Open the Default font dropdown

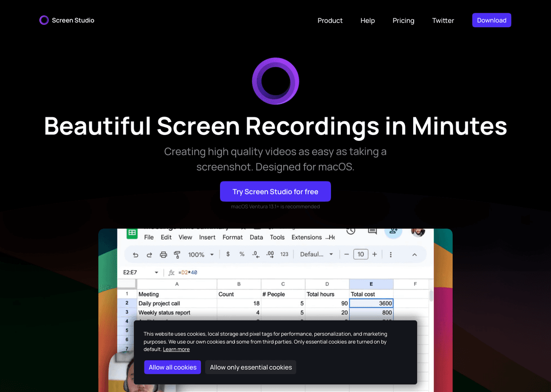point(316,254)
